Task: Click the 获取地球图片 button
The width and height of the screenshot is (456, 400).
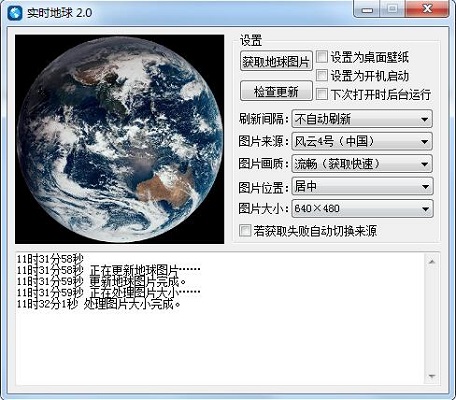Action: 276,61
